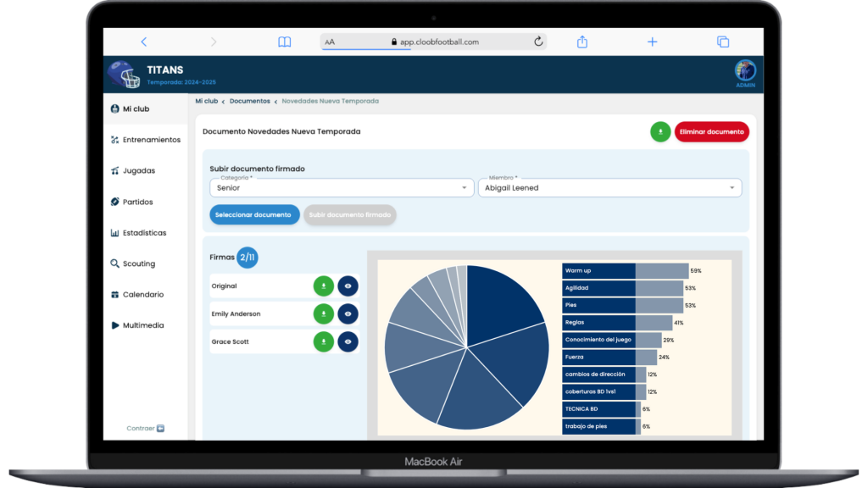Reload the page in Safari
Image resolution: width=868 pixels, height=488 pixels.
pyautogui.click(x=538, y=42)
